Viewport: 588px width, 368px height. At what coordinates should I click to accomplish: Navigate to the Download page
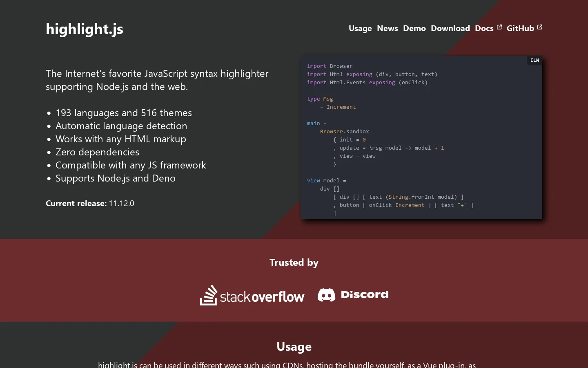click(450, 28)
